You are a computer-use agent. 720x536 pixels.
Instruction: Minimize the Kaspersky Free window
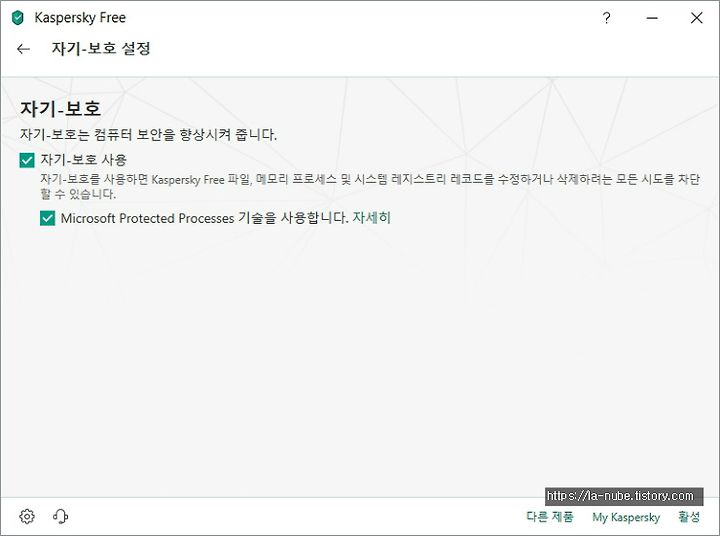click(652, 18)
